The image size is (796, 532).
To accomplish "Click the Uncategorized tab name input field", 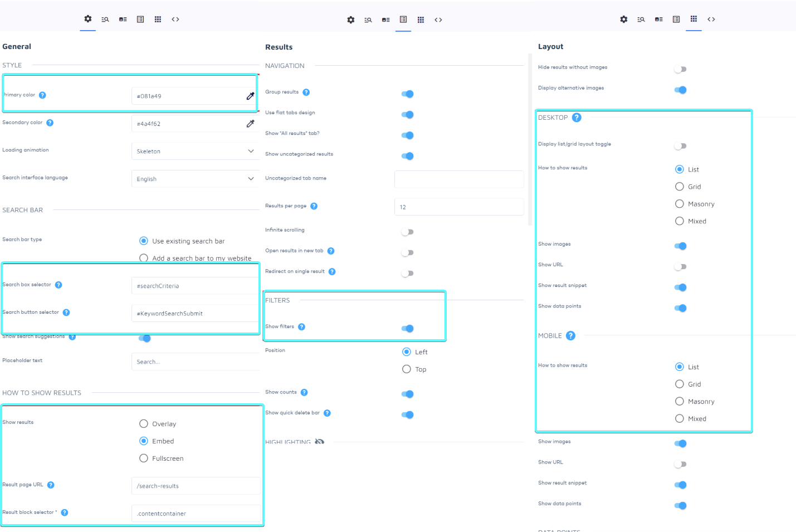I will (458, 179).
